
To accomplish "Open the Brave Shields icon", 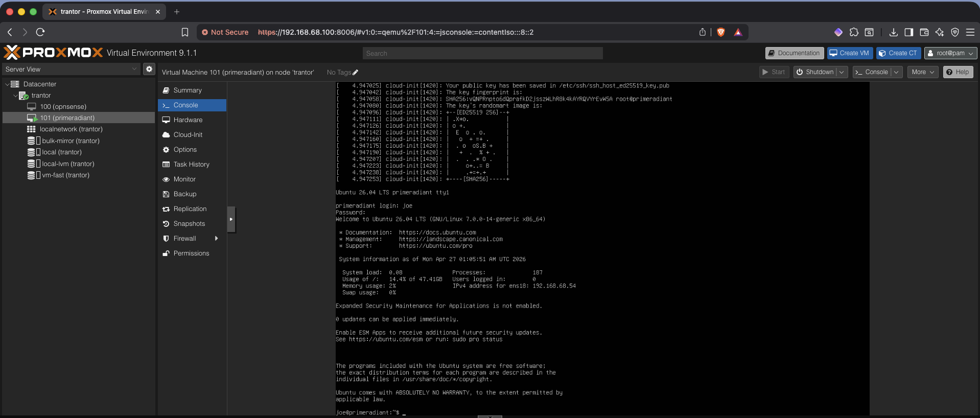I will tap(721, 32).
